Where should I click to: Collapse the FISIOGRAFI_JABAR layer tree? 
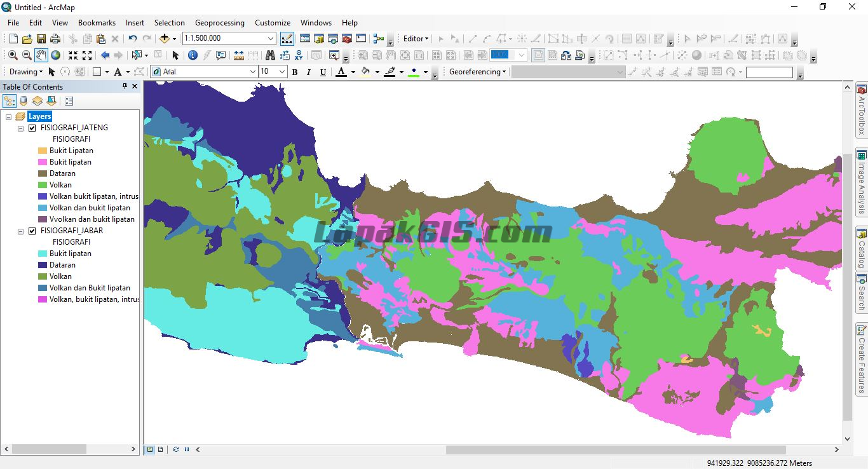click(20, 230)
